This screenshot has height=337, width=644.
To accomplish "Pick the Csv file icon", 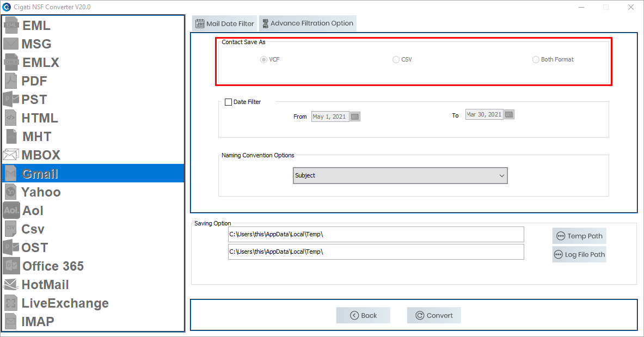I will point(11,229).
